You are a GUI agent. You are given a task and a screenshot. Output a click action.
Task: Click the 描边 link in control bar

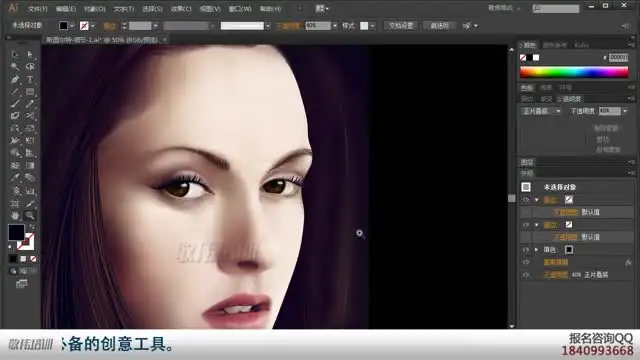[x=109, y=26]
